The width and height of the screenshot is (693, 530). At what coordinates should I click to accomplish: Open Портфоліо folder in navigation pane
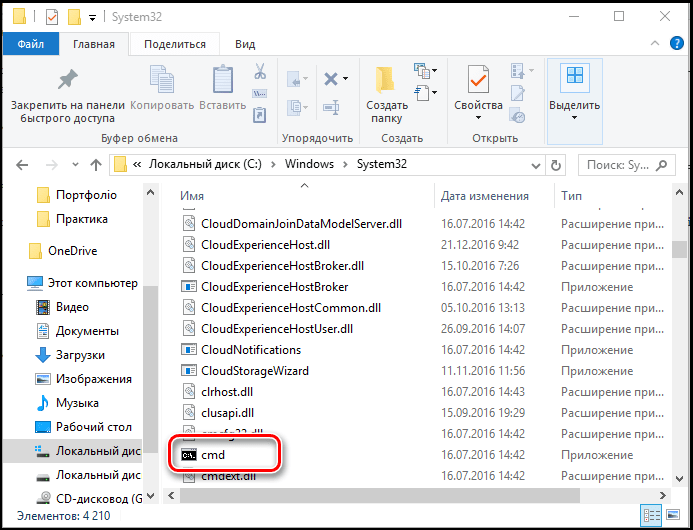[86, 195]
